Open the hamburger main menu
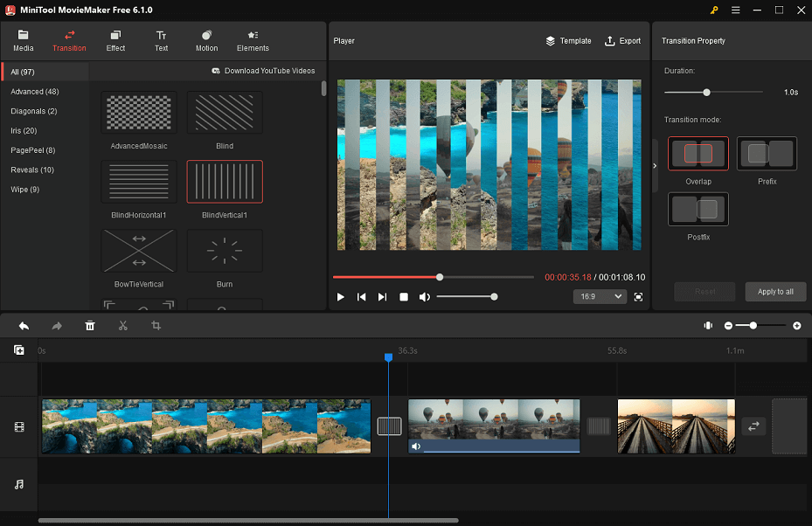The height and width of the screenshot is (526, 812). (735, 10)
